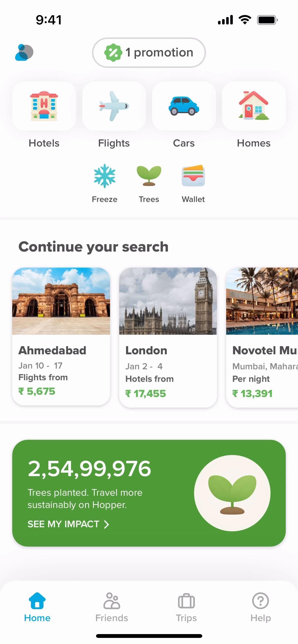The image size is (298, 644).
Task: Open the 1 promotion pill button
Action: 149,53
